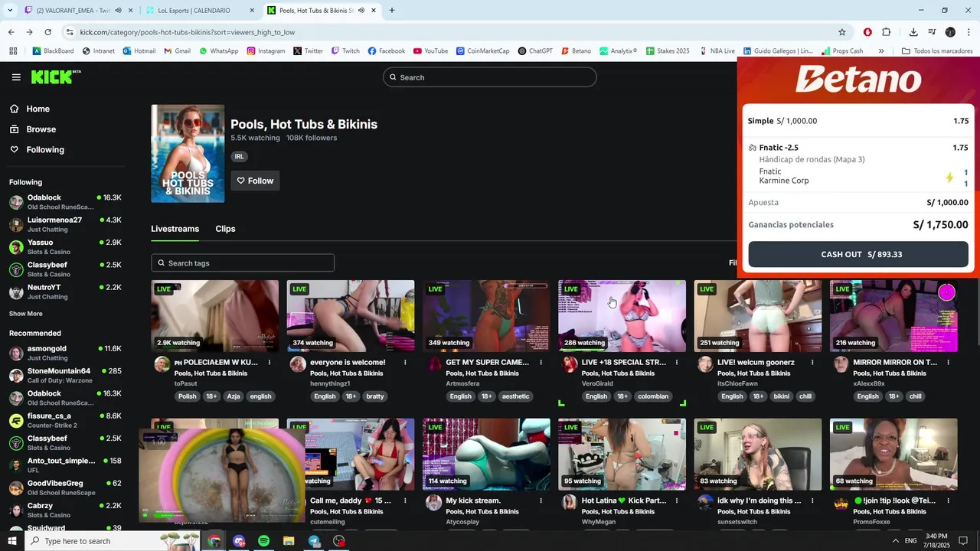Open the Chrome apps grid icon

[x=12, y=51]
